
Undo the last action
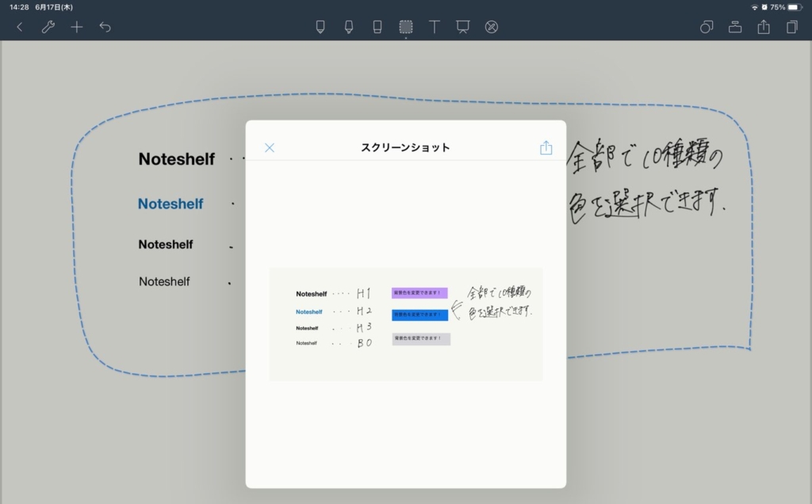point(105,27)
